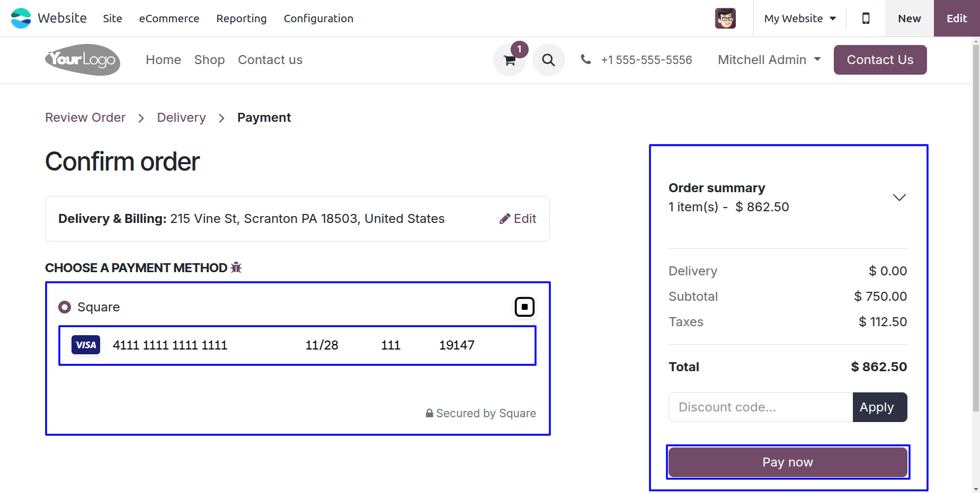Click the YourLogo site logo
This screenshot has height=493, width=980.
pos(83,60)
